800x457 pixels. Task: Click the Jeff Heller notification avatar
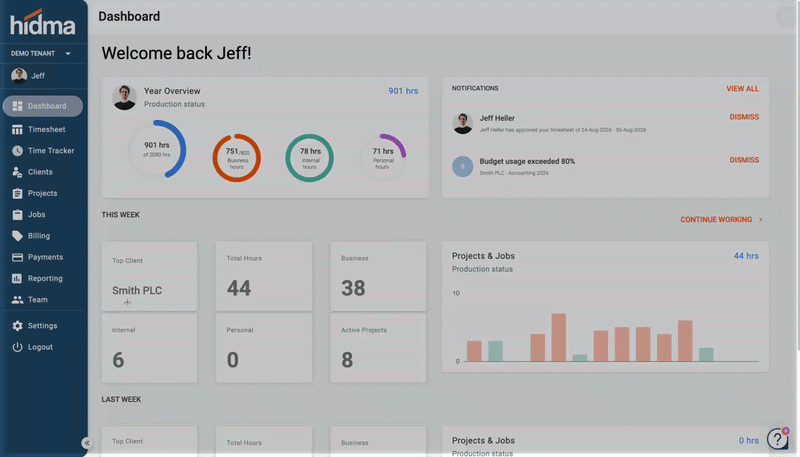coord(463,123)
